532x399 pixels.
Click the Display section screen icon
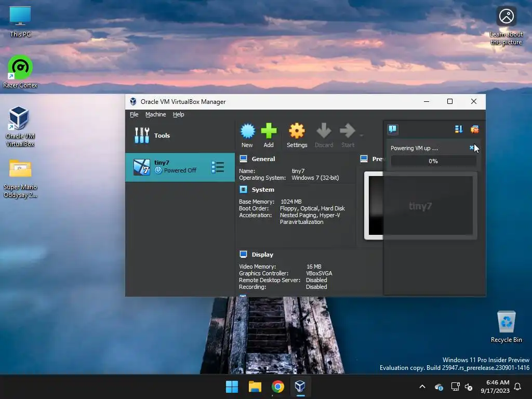[x=243, y=254]
